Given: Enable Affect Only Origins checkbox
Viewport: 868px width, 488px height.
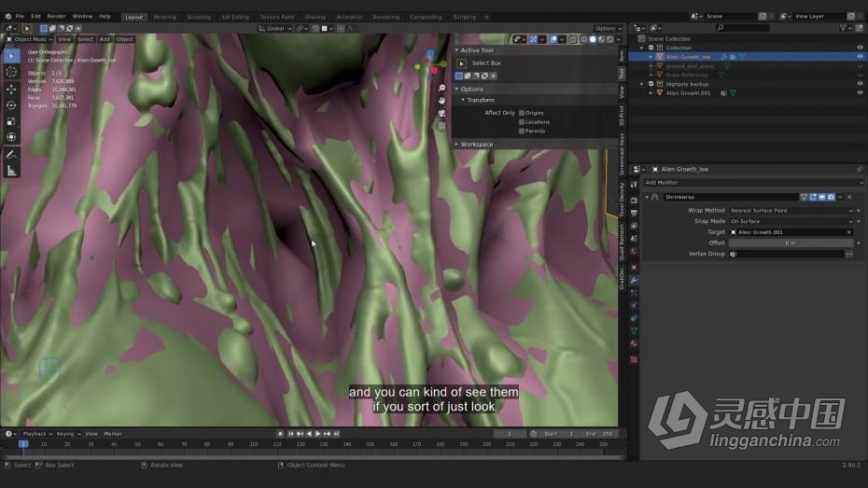Looking at the screenshot, I should [522, 113].
